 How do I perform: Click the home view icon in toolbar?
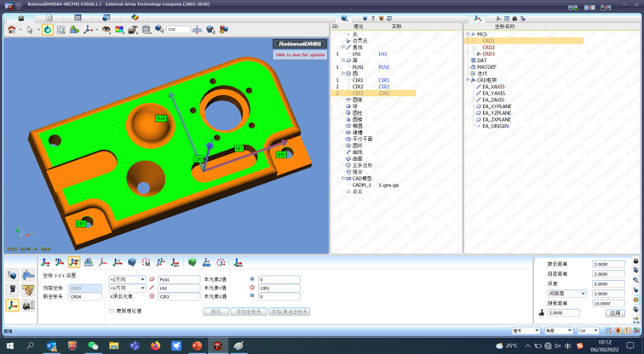click(x=12, y=30)
